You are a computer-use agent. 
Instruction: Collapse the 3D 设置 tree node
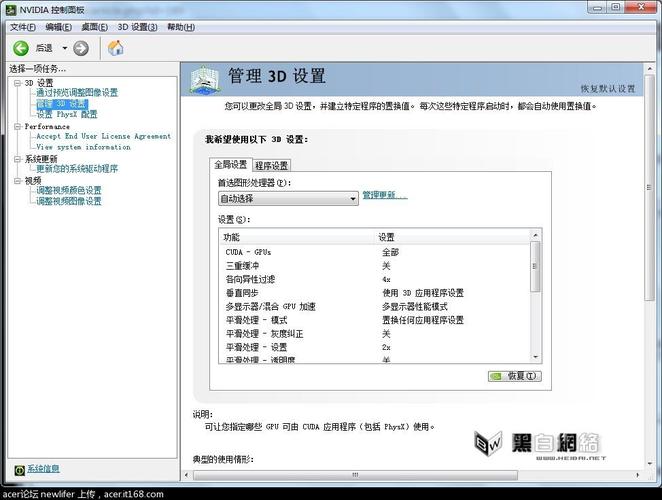[17, 83]
